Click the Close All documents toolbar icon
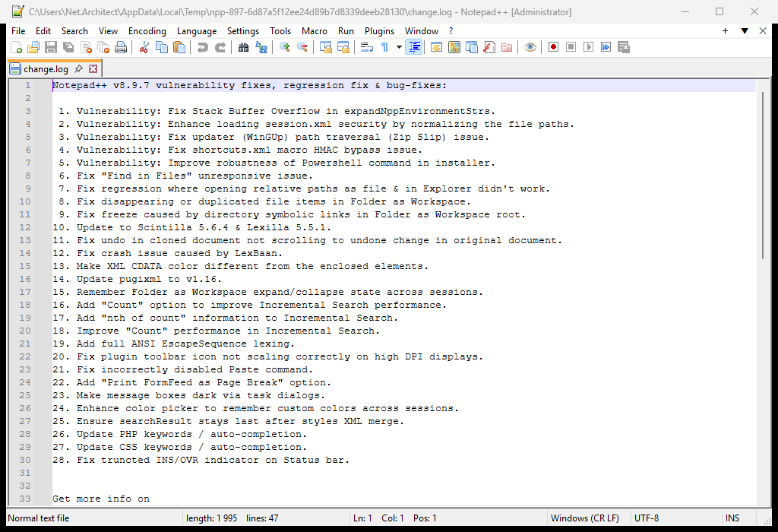Image resolution: width=778 pixels, height=532 pixels. point(103,48)
